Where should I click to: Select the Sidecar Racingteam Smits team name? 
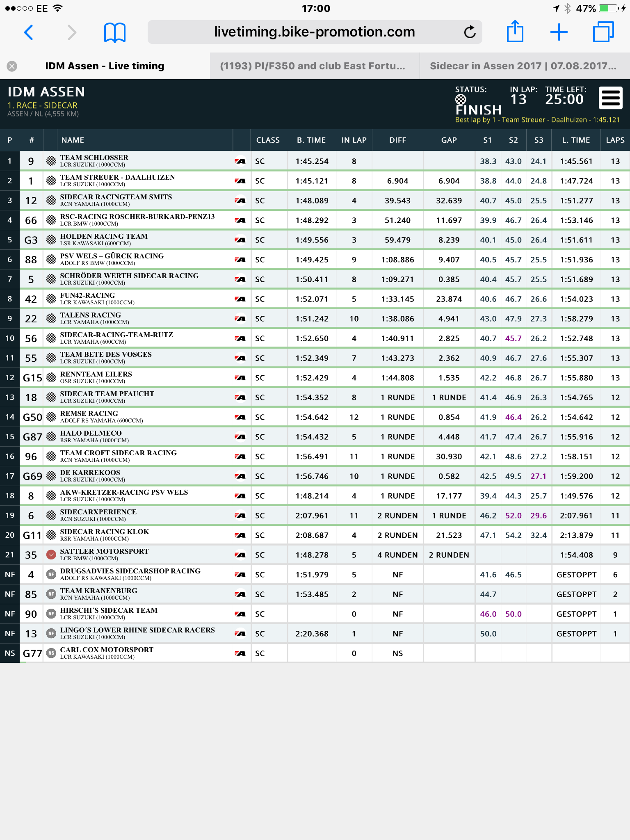pos(116,197)
